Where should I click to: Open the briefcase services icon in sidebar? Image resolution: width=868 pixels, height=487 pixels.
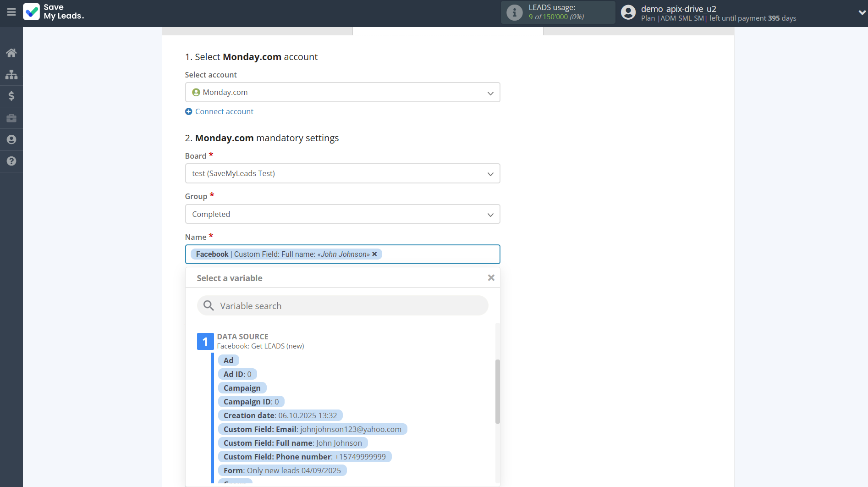11,118
